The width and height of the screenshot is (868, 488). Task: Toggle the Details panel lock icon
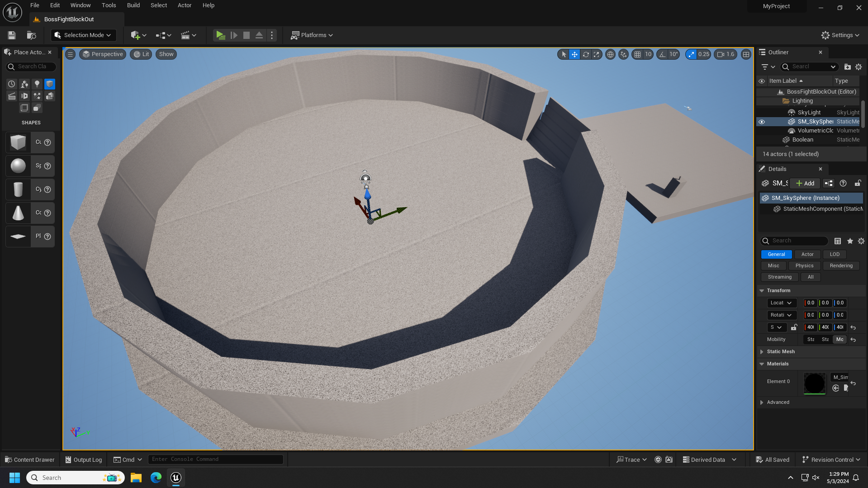click(x=858, y=184)
